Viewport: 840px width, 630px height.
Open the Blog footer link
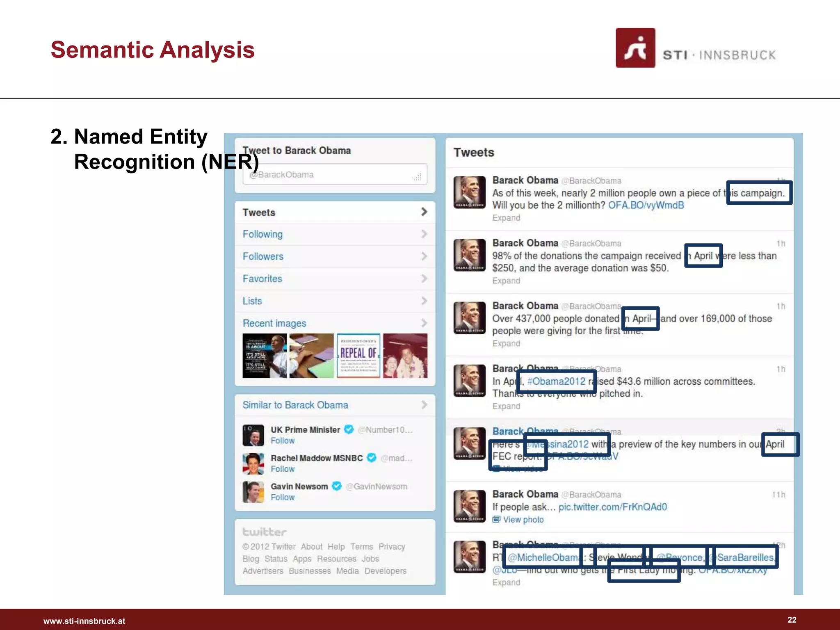pyautogui.click(x=251, y=559)
